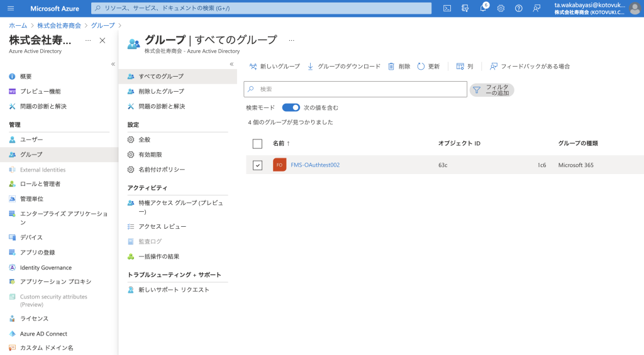Click the global resource search bar
Screen dimensions: 644x355
(x=261, y=8)
